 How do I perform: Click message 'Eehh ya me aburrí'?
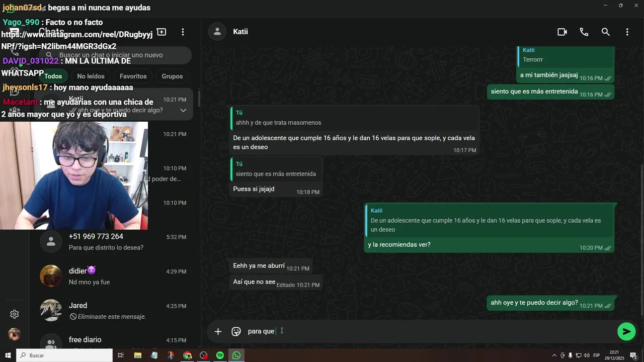click(x=259, y=265)
